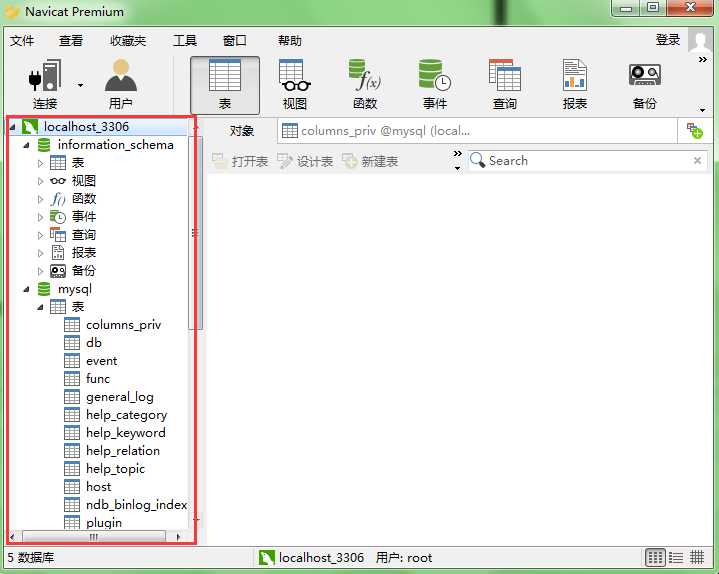Expand Events (事件) under information_schema
This screenshot has width=719, height=574.
40,217
